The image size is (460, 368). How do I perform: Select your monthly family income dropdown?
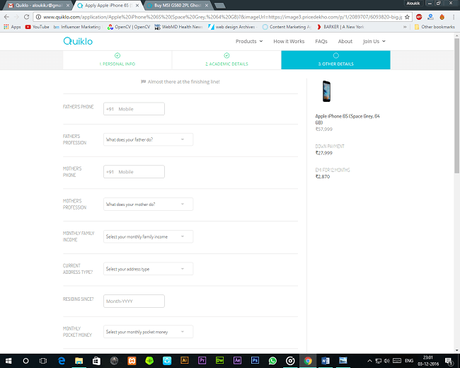(148, 236)
